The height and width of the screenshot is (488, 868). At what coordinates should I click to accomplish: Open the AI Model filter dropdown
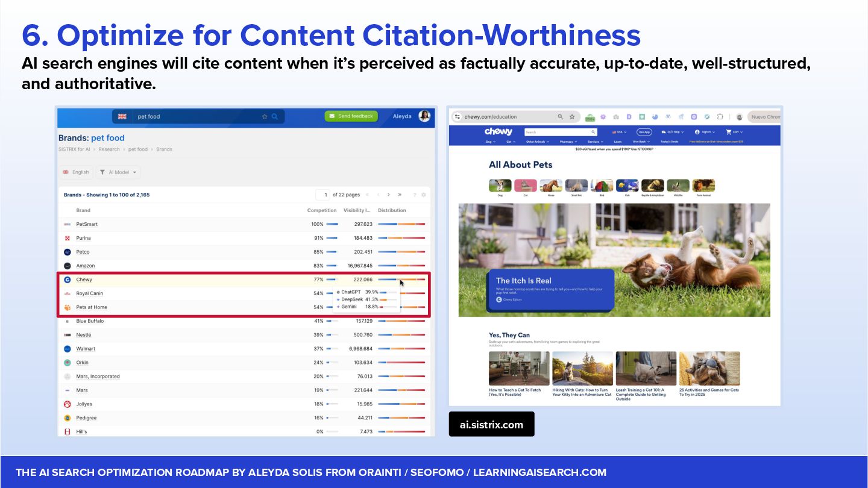[118, 172]
